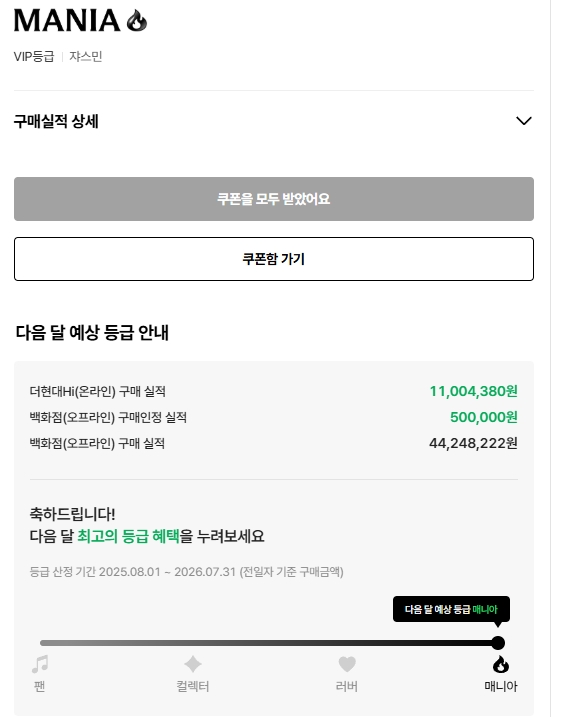
Task: Click the flame icon beside MANIA
Action: (137, 21)
